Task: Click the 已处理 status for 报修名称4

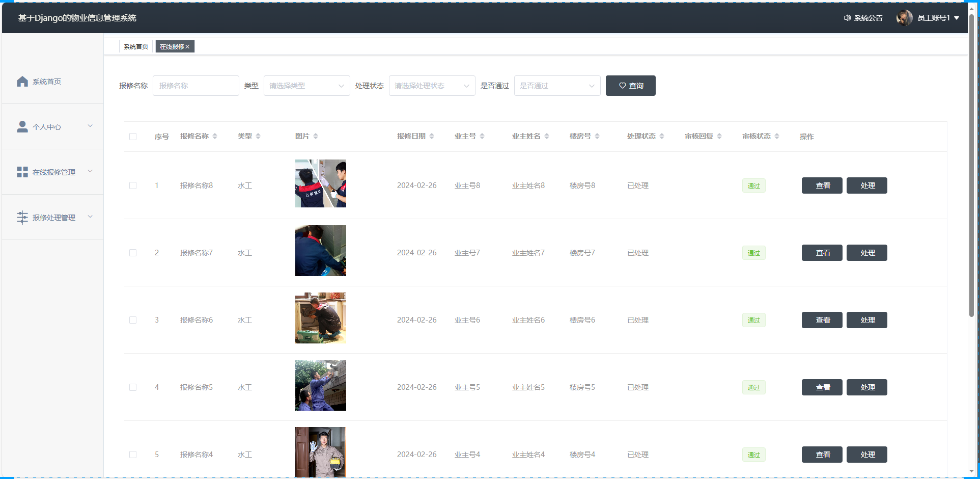Action: (638, 455)
